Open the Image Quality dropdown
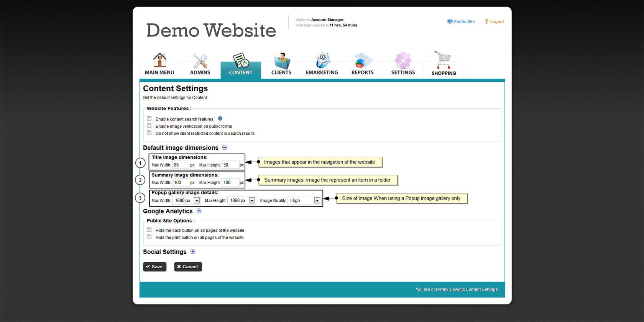Image resolution: width=644 pixels, height=322 pixels. 317,200
